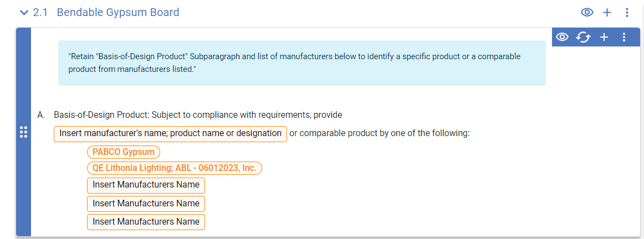
Task: Click the paragraph letter A. label
Action: click(x=40, y=115)
